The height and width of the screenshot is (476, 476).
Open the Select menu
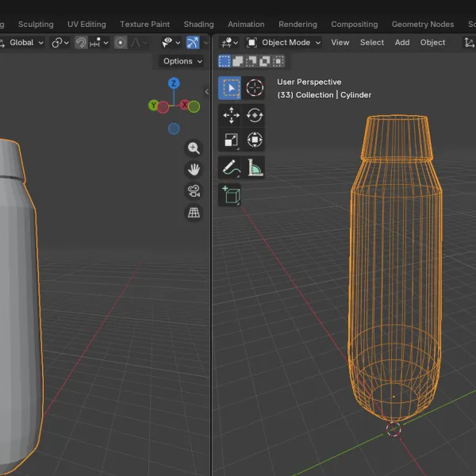(372, 43)
